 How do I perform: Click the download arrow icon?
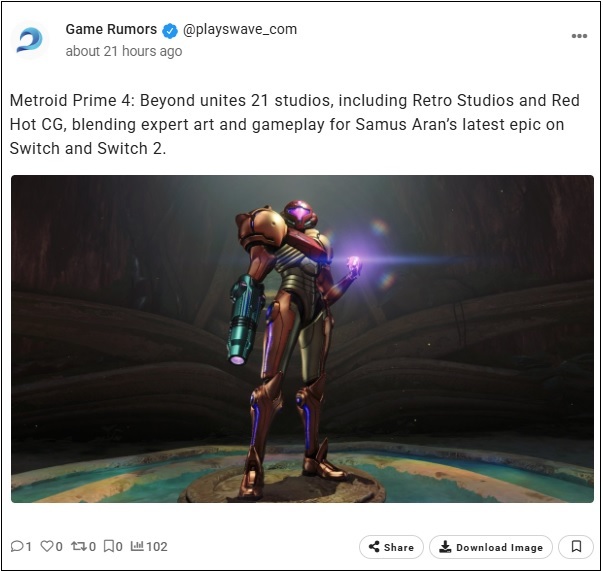[x=445, y=547]
